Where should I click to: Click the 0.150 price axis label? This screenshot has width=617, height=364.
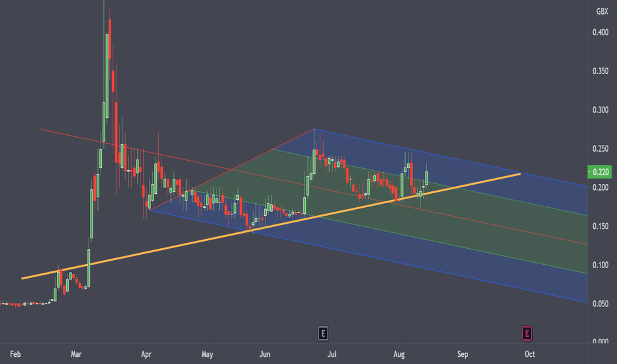(x=600, y=226)
